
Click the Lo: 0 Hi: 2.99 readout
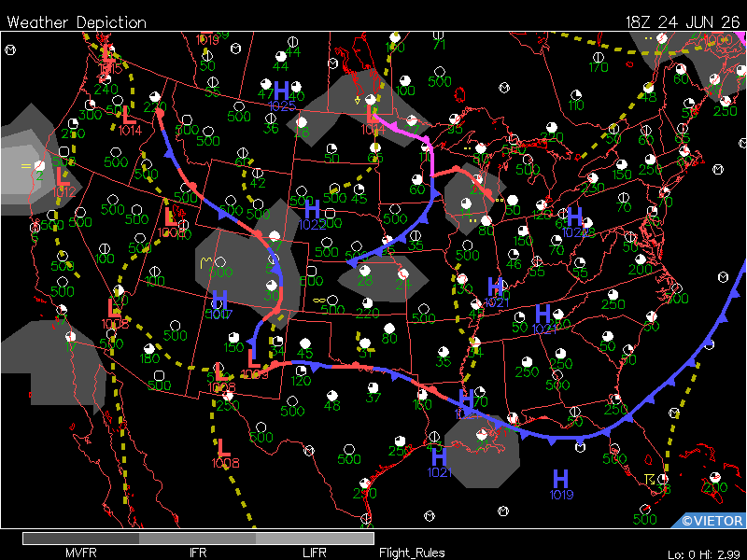coord(704,554)
